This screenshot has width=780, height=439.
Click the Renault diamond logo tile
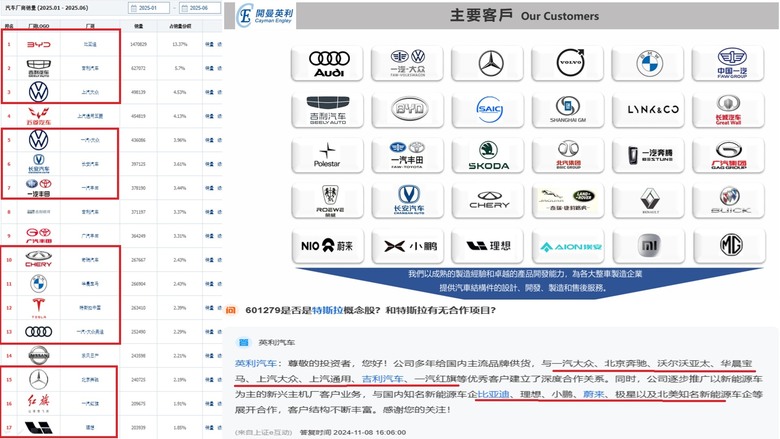coord(648,200)
